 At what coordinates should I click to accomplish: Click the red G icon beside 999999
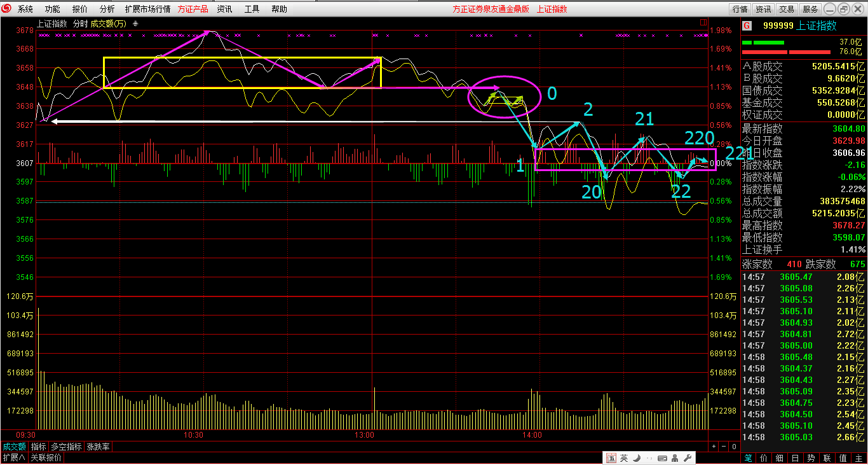tap(747, 26)
